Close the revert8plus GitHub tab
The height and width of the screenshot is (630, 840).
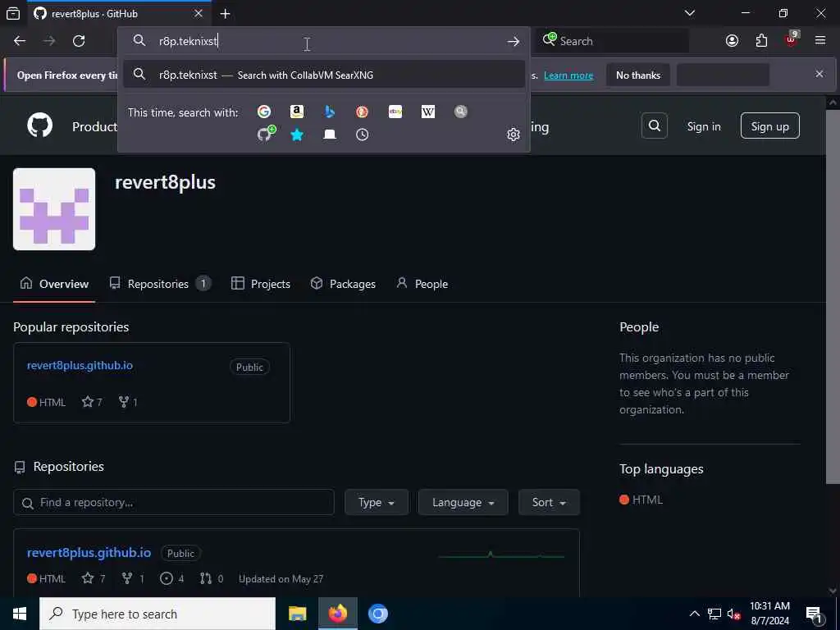click(199, 13)
